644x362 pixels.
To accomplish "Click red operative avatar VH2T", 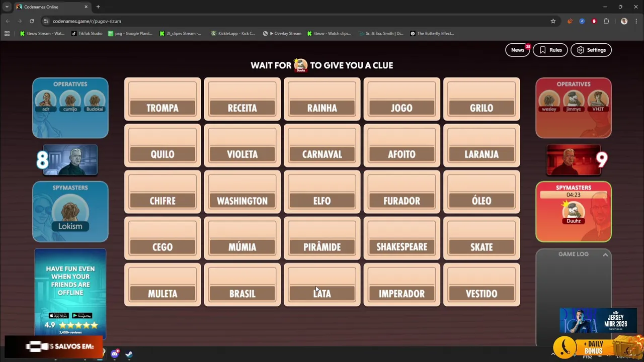I will point(598,101).
